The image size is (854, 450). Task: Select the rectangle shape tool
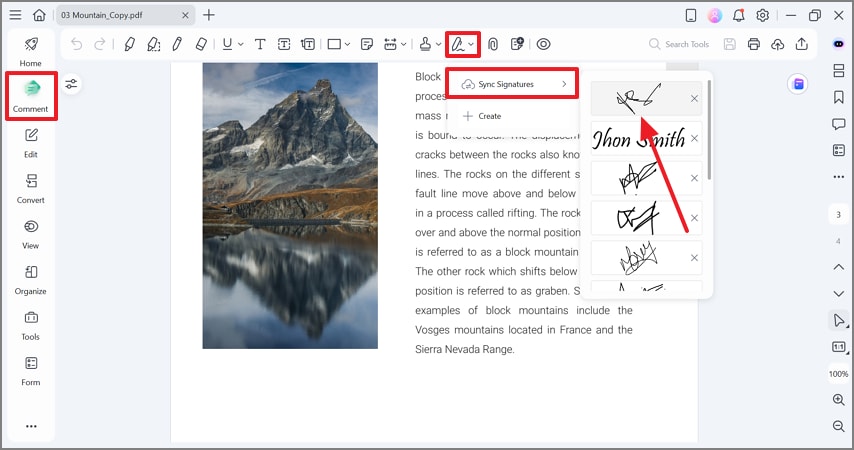click(334, 44)
